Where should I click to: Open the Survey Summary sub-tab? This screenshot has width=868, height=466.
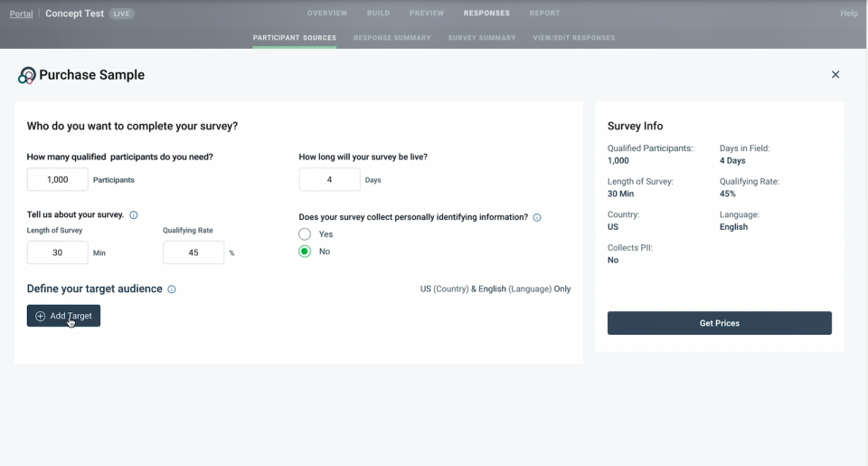pyautogui.click(x=482, y=38)
